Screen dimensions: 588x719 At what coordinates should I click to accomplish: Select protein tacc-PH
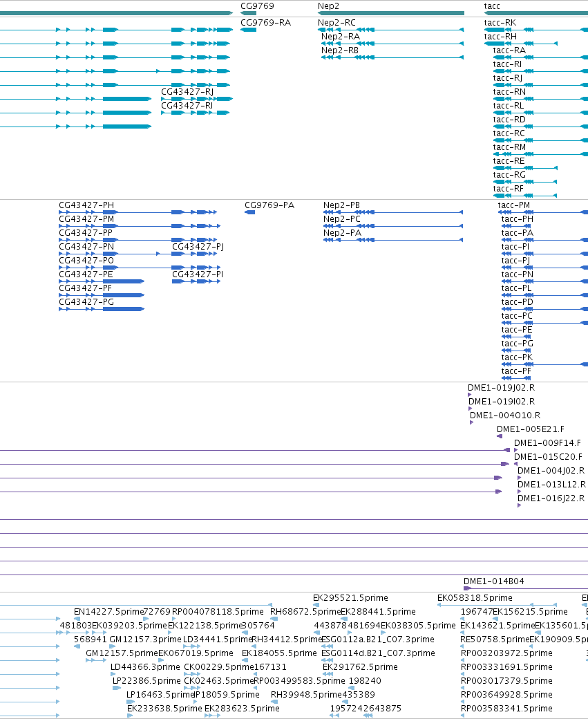(517, 218)
